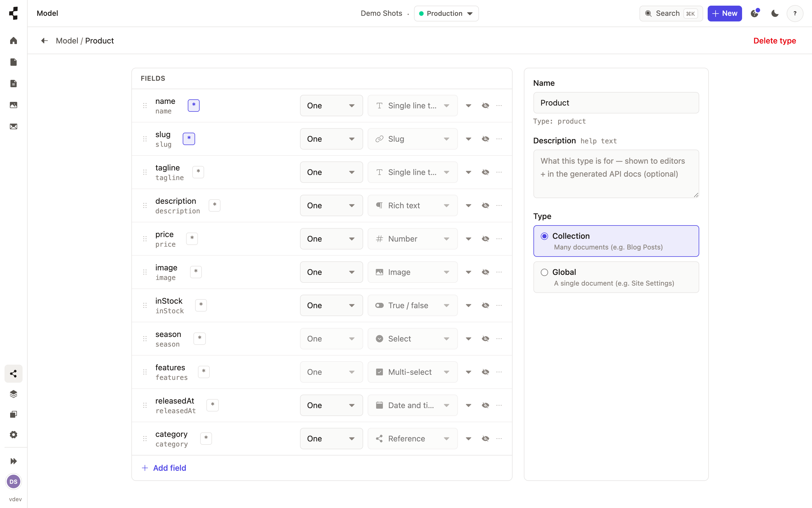Grab the textarea resize handle of Description
The width and height of the screenshot is (812, 508).
[696, 195]
